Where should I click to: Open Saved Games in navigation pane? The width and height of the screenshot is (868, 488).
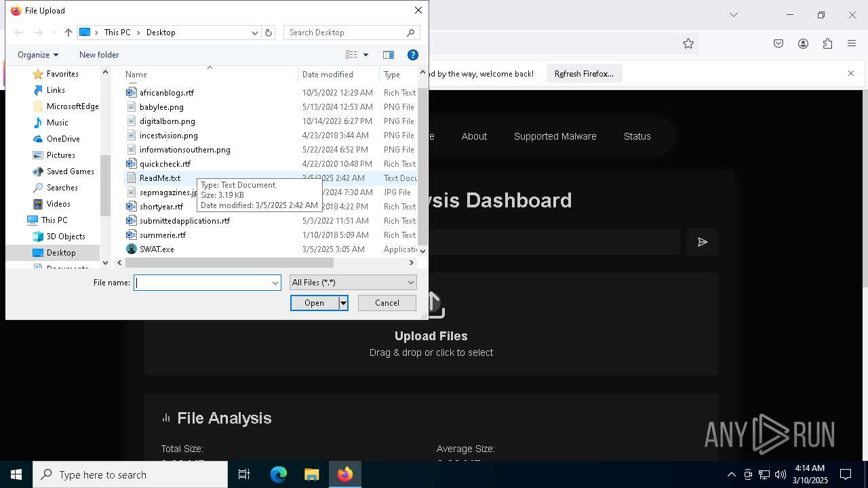pyautogui.click(x=71, y=171)
